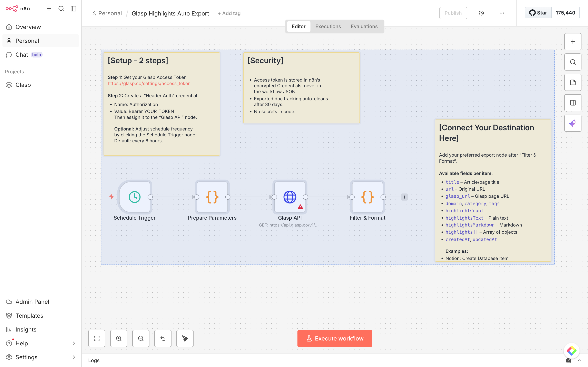
Task: Click the tidy up workflow broom icon
Action: [x=185, y=338]
